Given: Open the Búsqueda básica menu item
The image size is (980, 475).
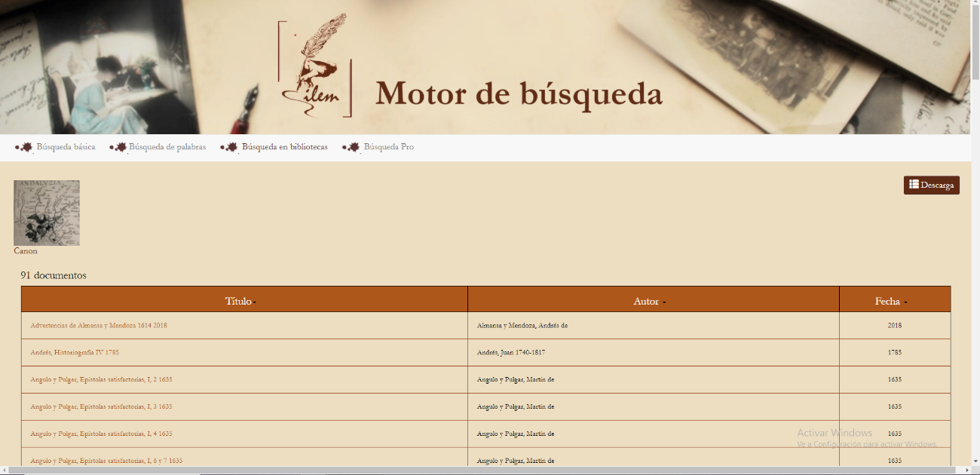Looking at the screenshot, I should [66, 147].
